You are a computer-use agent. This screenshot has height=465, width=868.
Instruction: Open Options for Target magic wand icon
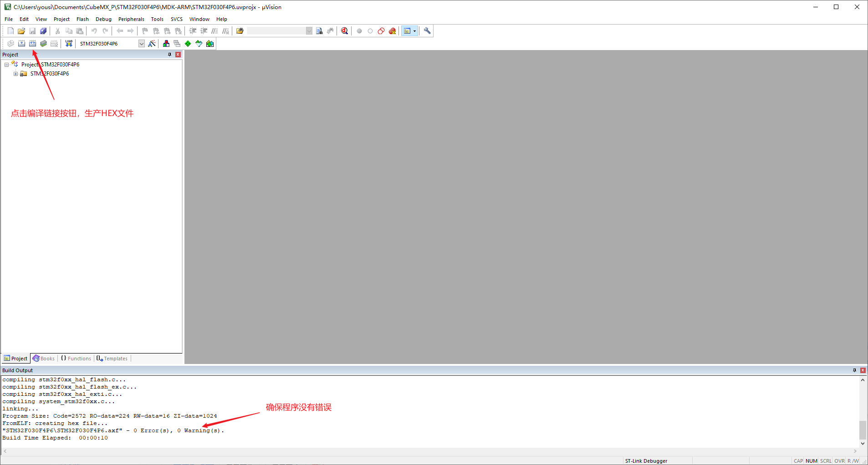coord(152,44)
